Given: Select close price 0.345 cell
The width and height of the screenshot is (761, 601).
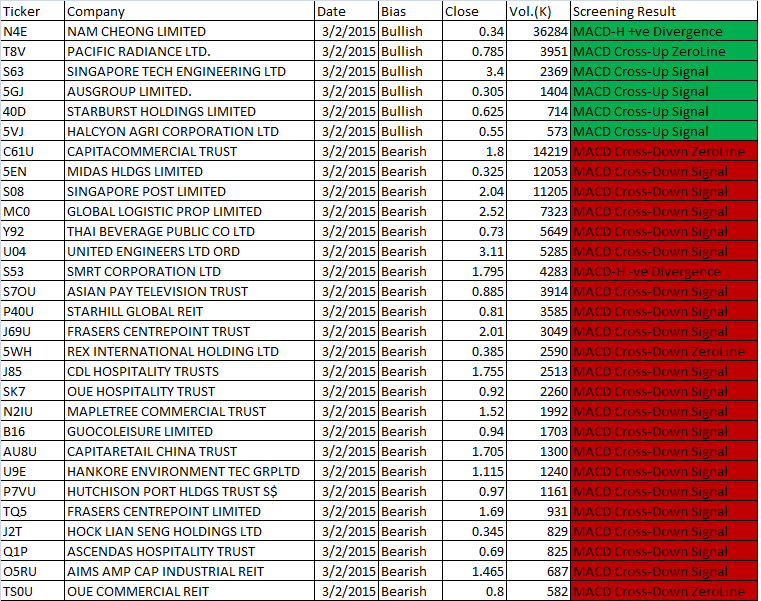Looking at the screenshot, I should click(x=474, y=531).
